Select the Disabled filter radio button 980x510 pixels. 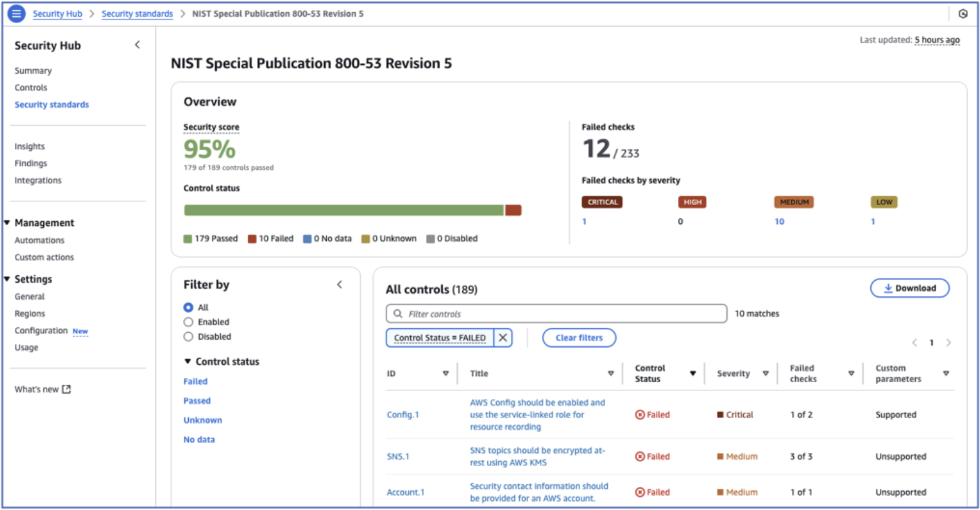click(190, 336)
